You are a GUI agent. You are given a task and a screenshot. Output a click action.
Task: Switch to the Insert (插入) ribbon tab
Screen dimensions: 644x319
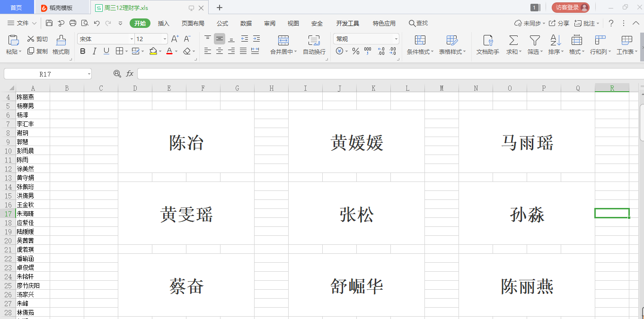coord(163,23)
